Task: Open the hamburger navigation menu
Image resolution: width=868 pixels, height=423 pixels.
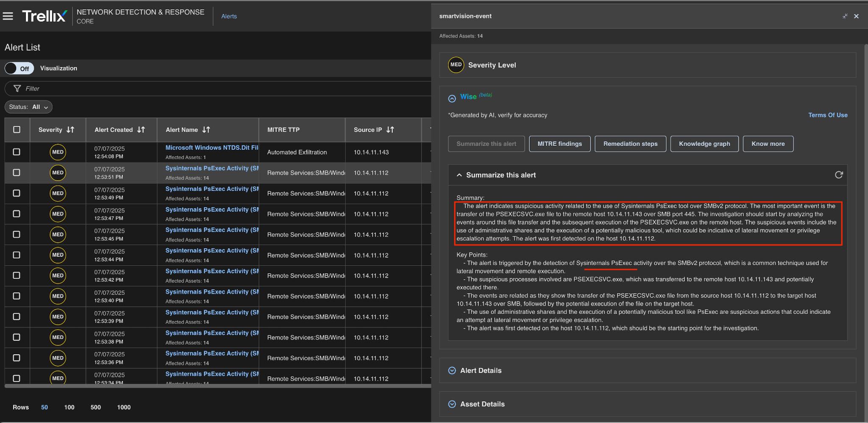Action: point(8,16)
